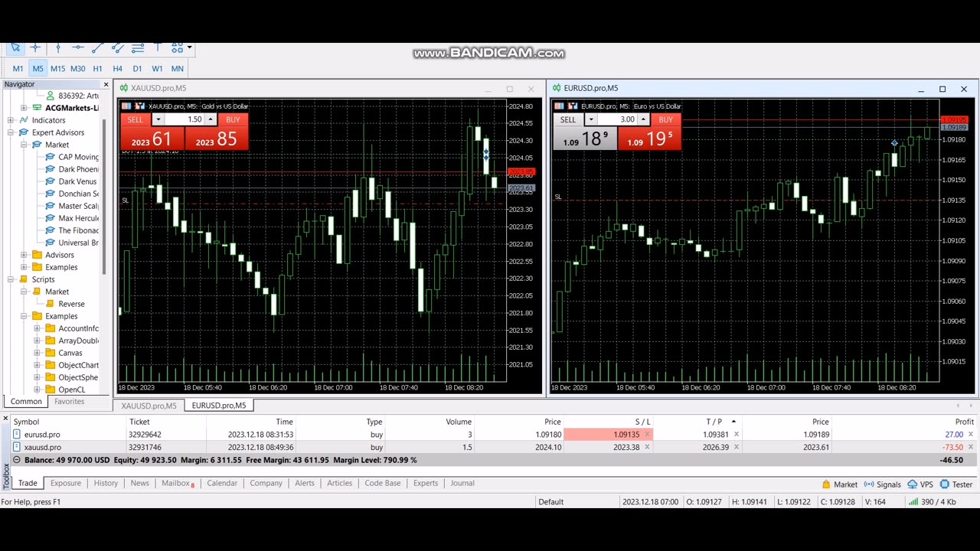Choose the horizontal line drawing tool

click(77, 47)
